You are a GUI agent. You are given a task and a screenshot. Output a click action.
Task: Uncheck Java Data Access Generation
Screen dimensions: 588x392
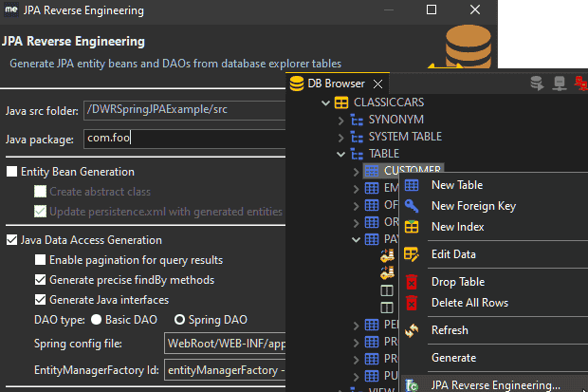pyautogui.click(x=12, y=240)
